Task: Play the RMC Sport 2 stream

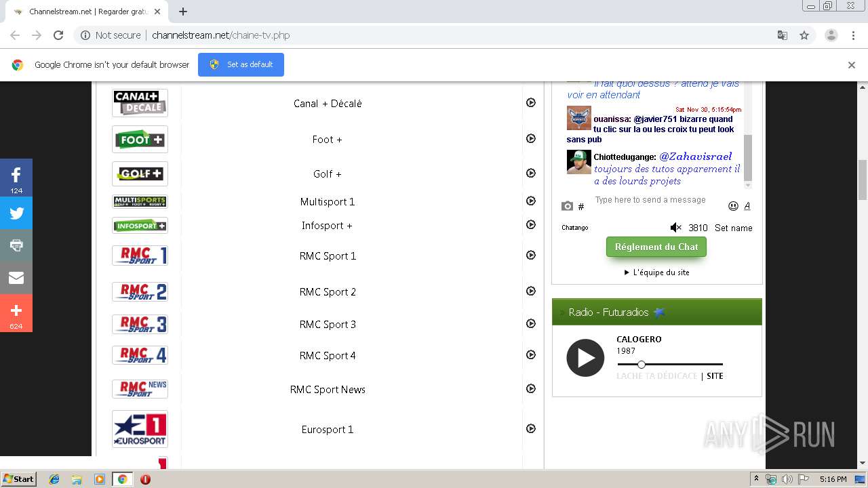Action: (x=531, y=291)
